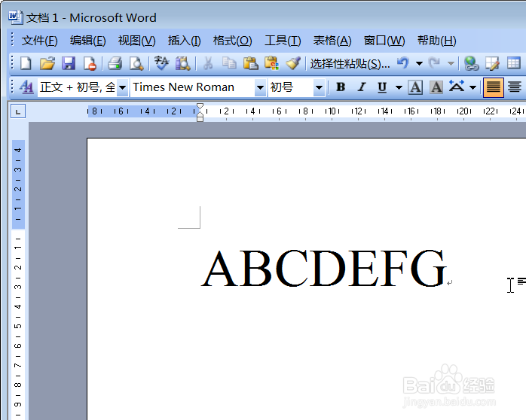Click the character scaling icon
The image size is (526, 420).
[x=457, y=87]
